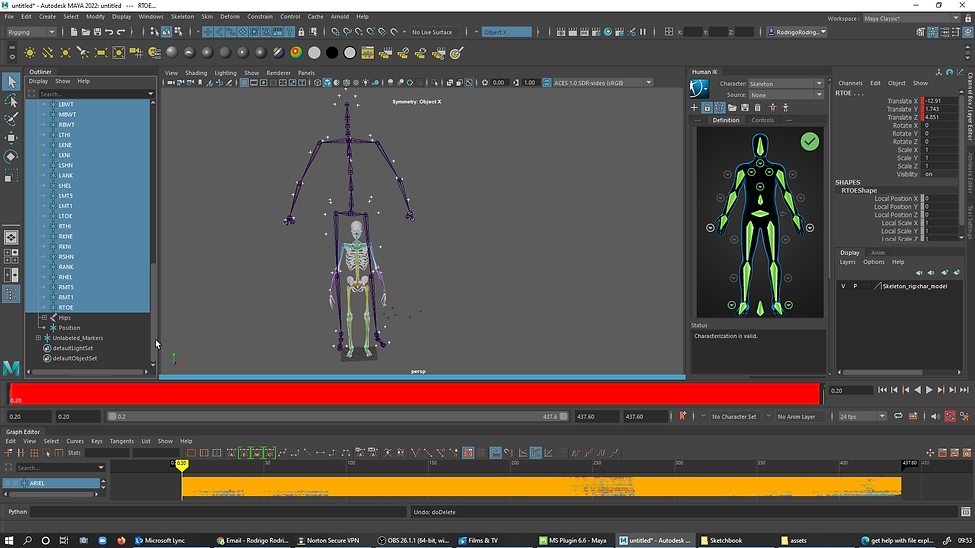
Task: Click the Human IK logo menu button
Action: (x=699, y=88)
